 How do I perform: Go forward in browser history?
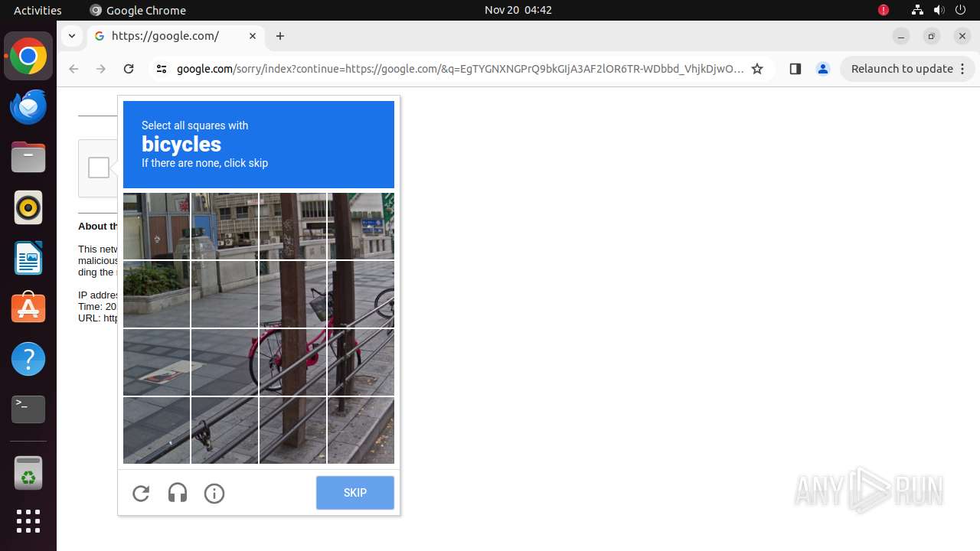coord(101,69)
